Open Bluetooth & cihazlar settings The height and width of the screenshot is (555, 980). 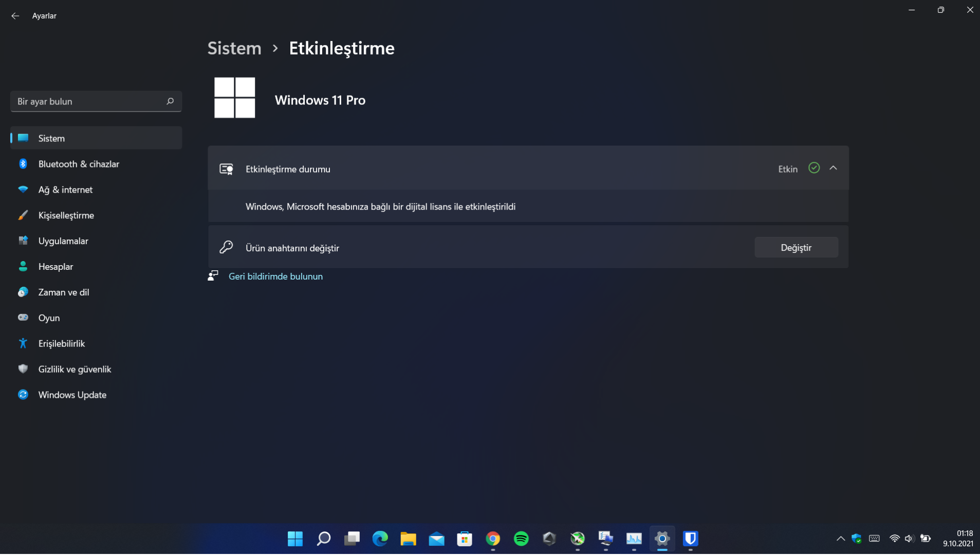point(96,164)
